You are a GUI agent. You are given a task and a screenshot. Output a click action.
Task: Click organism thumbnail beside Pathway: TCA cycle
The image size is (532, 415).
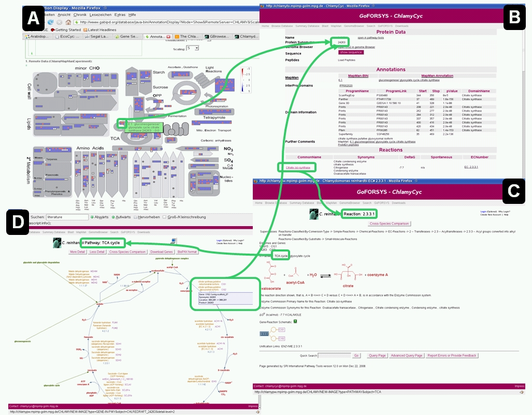tap(57, 243)
